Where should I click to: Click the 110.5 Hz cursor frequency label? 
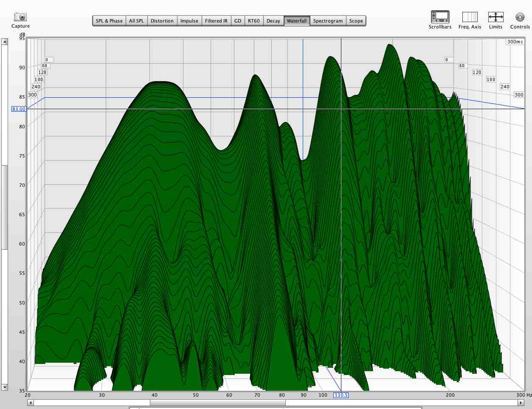click(341, 395)
